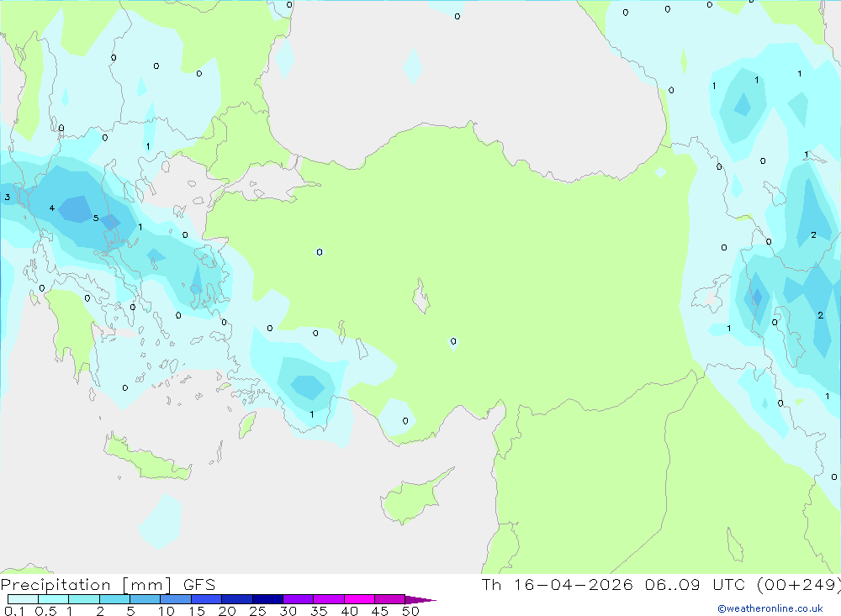
Task: Select the 5–10 mm legend color swatch
Action: tap(145, 599)
